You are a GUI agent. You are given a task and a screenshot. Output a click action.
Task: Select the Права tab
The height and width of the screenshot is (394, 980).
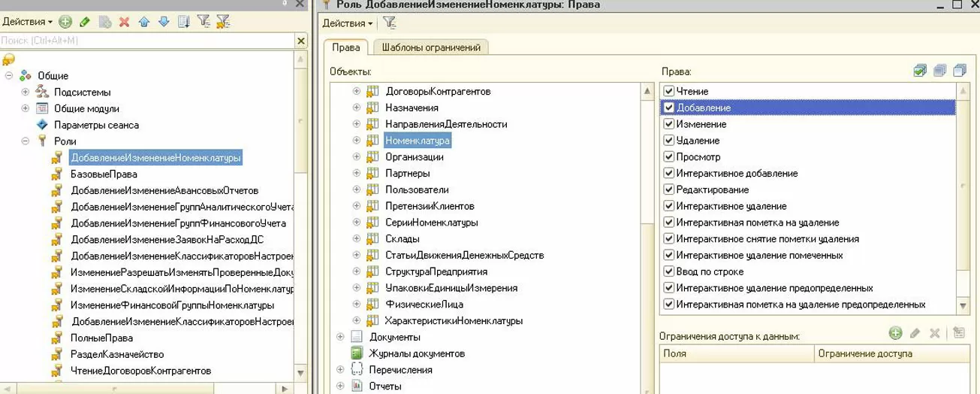[x=346, y=47]
